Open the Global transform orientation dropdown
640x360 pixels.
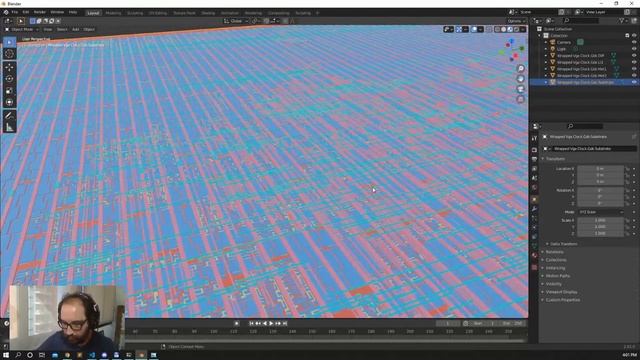(x=236, y=21)
